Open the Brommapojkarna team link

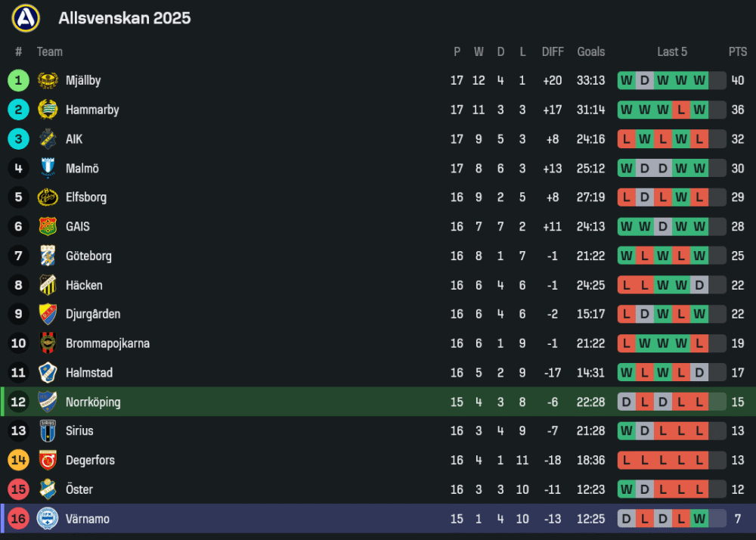(107, 343)
